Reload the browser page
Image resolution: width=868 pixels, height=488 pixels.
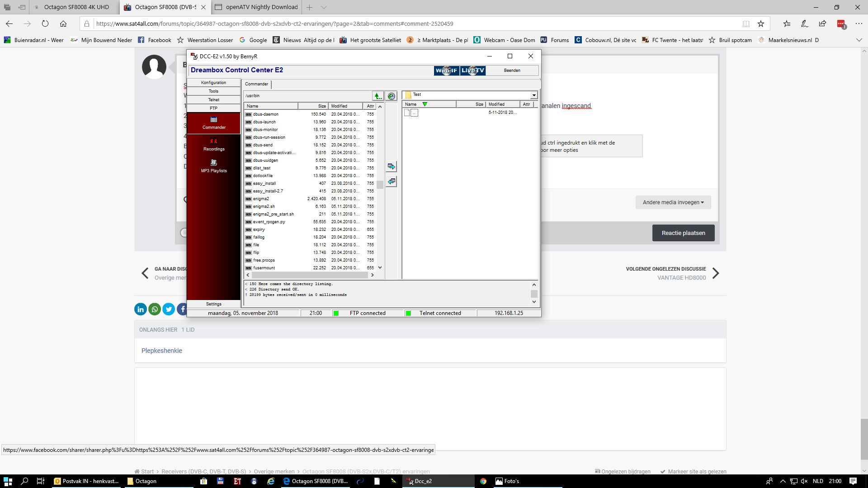pyautogui.click(x=45, y=23)
